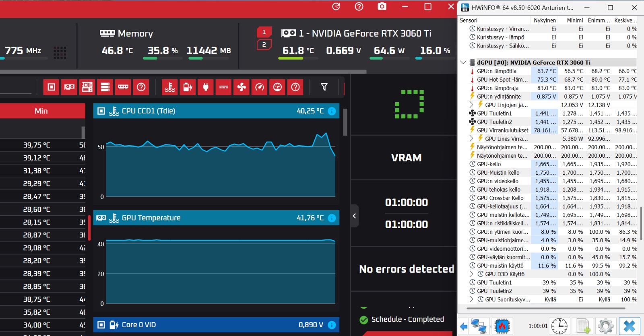Collapse the dGPU NVIDIA RTX 3060 Ti group
644x336 pixels.
[463, 62]
